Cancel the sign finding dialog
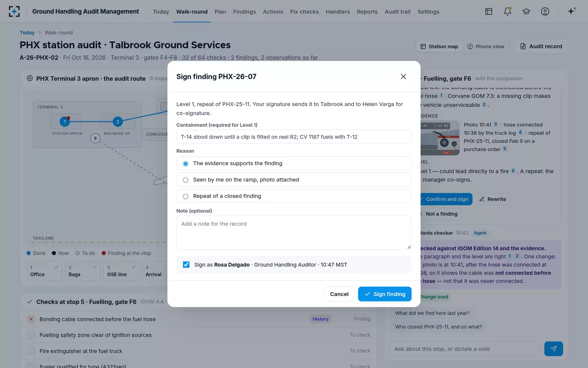This screenshot has height=368, width=588. (x=339, y=294)
